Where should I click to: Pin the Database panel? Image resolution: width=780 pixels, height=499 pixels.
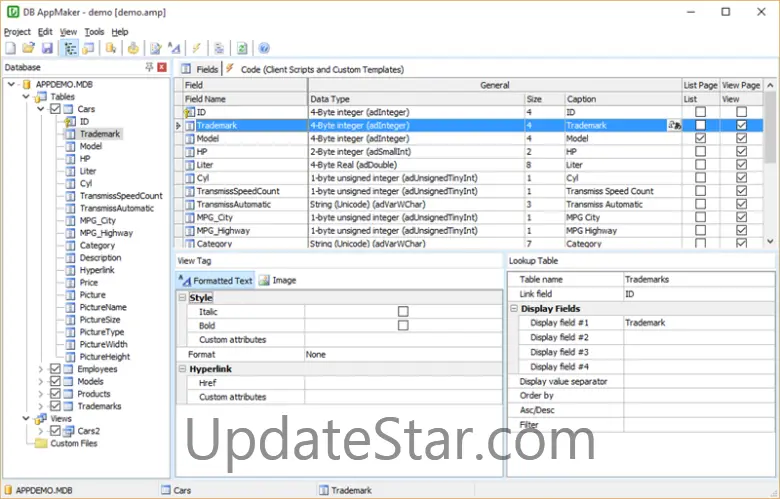[149, 67]
